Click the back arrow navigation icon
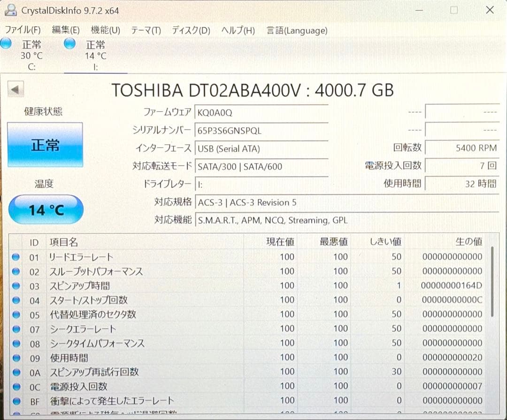This screenshot has width=507, height=420. 15,88
